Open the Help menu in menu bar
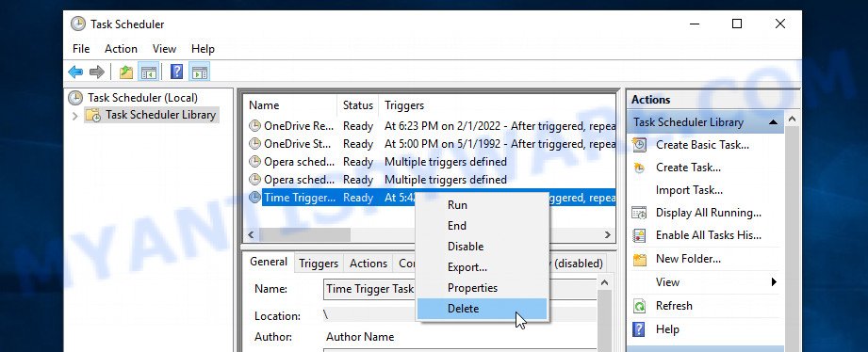 pyautogui.click(x=203, y=49)
